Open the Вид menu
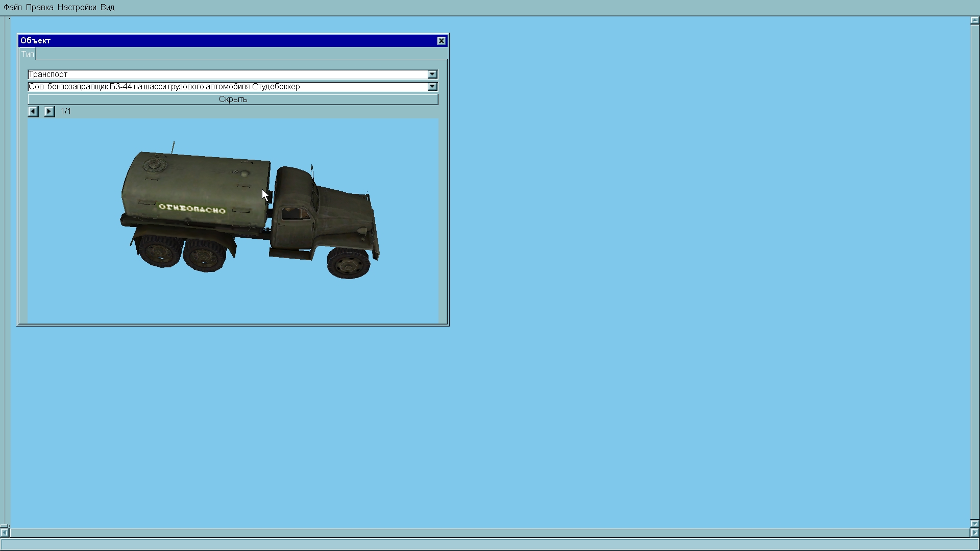The width and height of the screenshot is (980, 551). 107,8
